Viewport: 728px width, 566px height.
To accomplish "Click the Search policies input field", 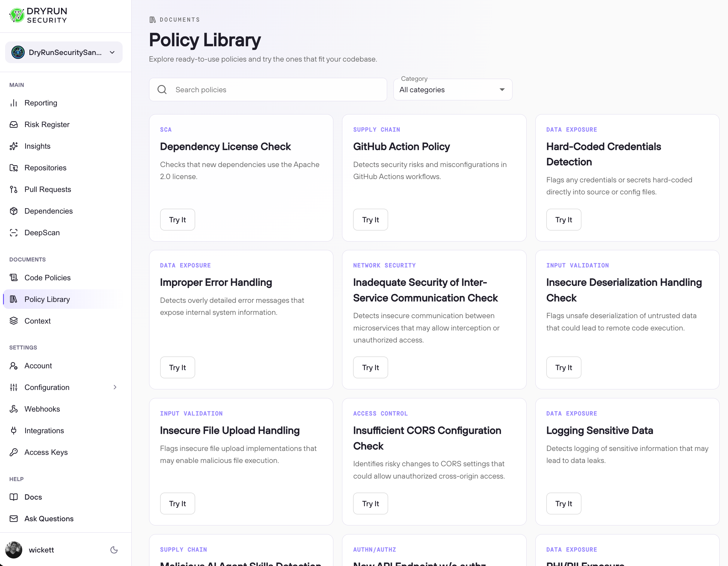I will pos(268,90).
